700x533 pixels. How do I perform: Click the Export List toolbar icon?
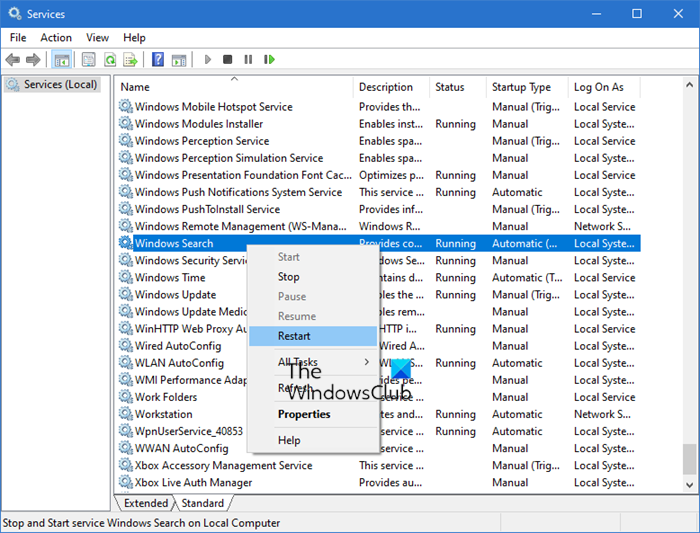click(130, 59)
